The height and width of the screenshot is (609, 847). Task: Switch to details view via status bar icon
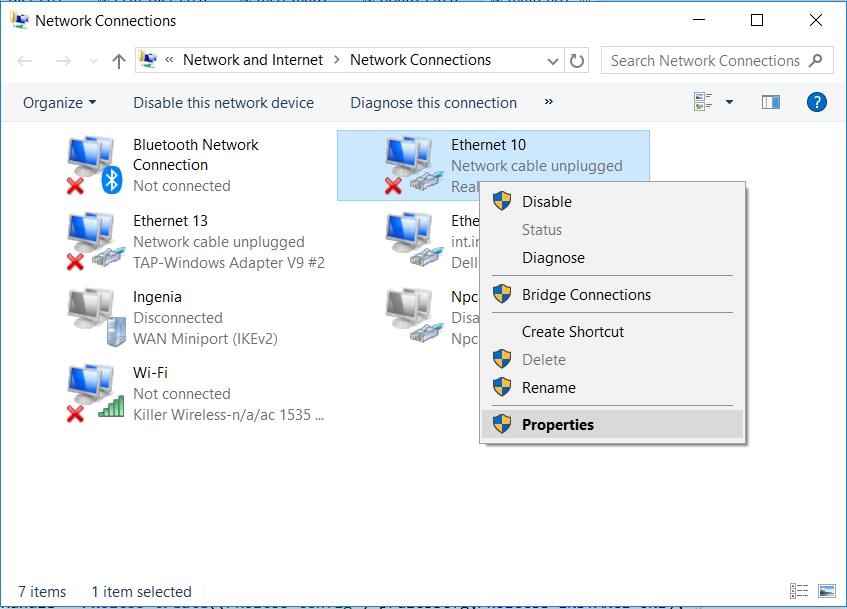pos(798,591)
